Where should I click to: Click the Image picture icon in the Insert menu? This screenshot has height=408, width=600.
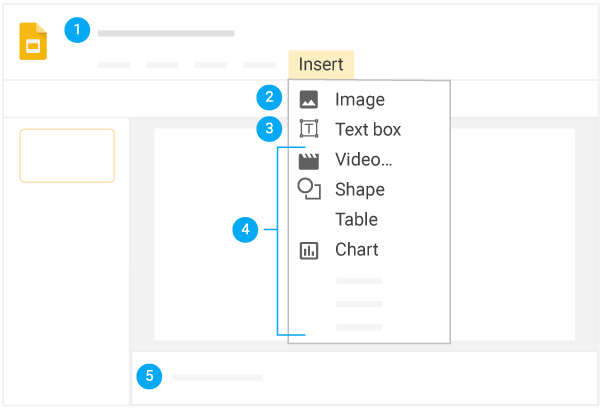click(x=309, y=100)
